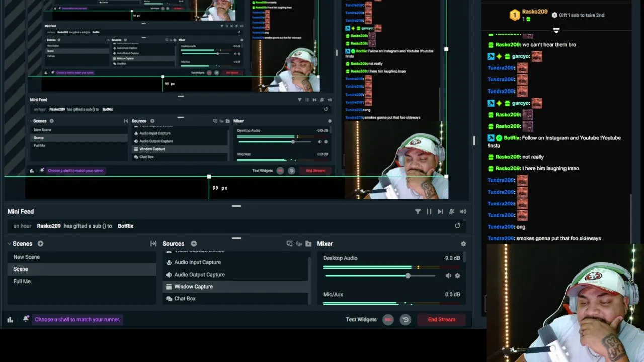644x362 pixels.
Task: Click the End Stream button
Action: 442,319
